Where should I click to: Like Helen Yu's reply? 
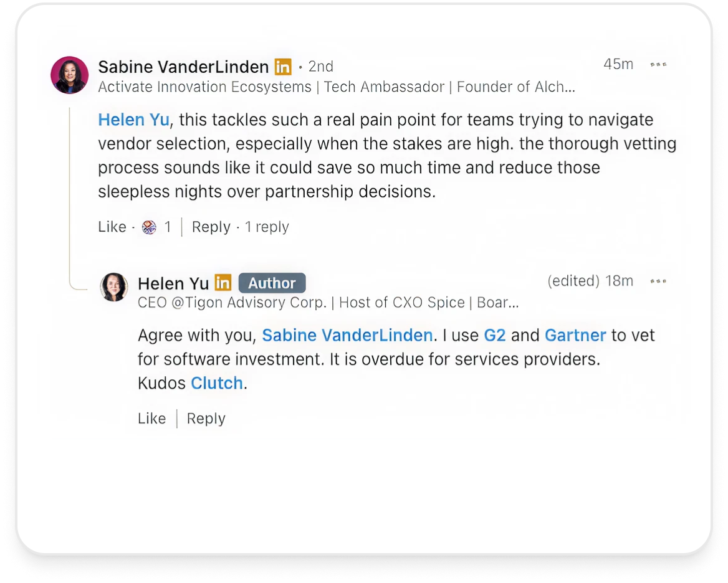coord(151,419)
